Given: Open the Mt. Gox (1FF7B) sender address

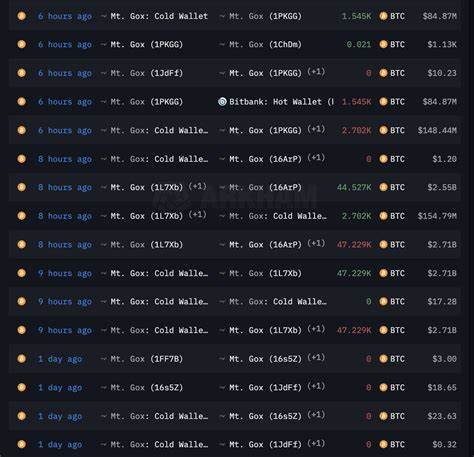Looking at the screenshot, I should tap(147, 359).
